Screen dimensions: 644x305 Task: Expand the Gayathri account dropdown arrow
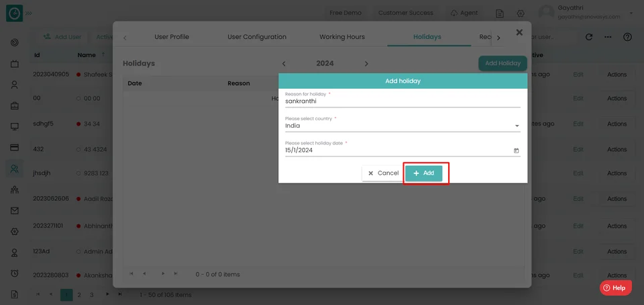pyautogui.click(x=631, y=13)
